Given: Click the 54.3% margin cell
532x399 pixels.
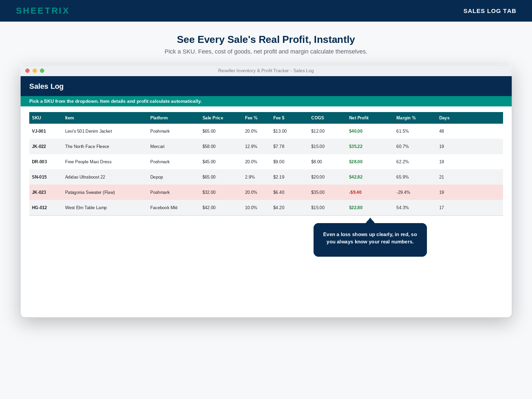Looking at the screenshot, I should (403, 207).
